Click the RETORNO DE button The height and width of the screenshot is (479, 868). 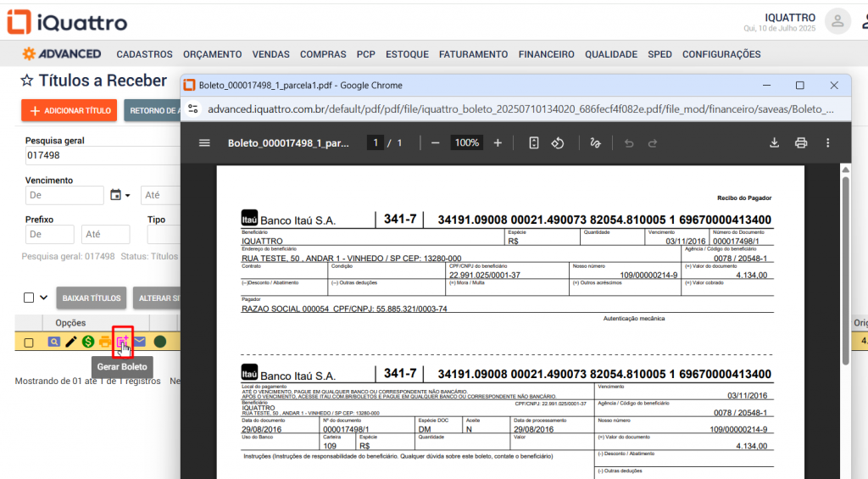coord(153,111)
